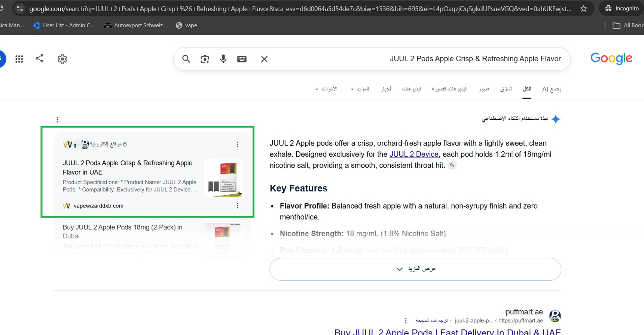644x335 pixels.
Task: Search by image with the lens icon
Action: point(205,59)
